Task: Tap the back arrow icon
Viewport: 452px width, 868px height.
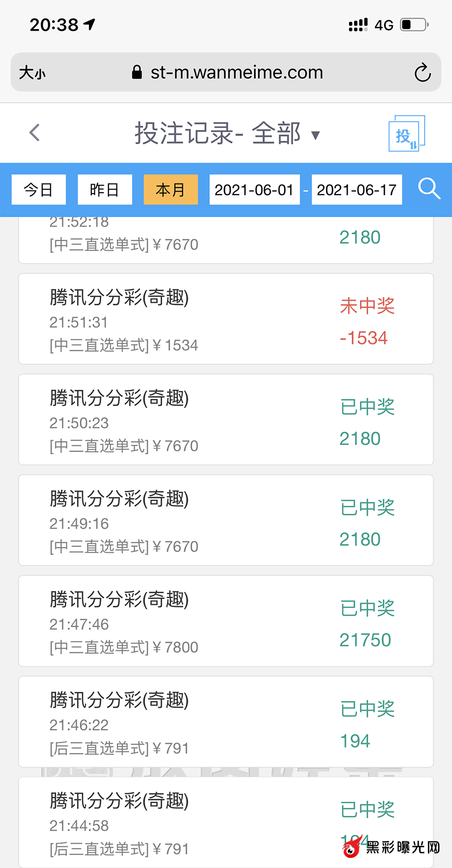Action: point(35,133)
